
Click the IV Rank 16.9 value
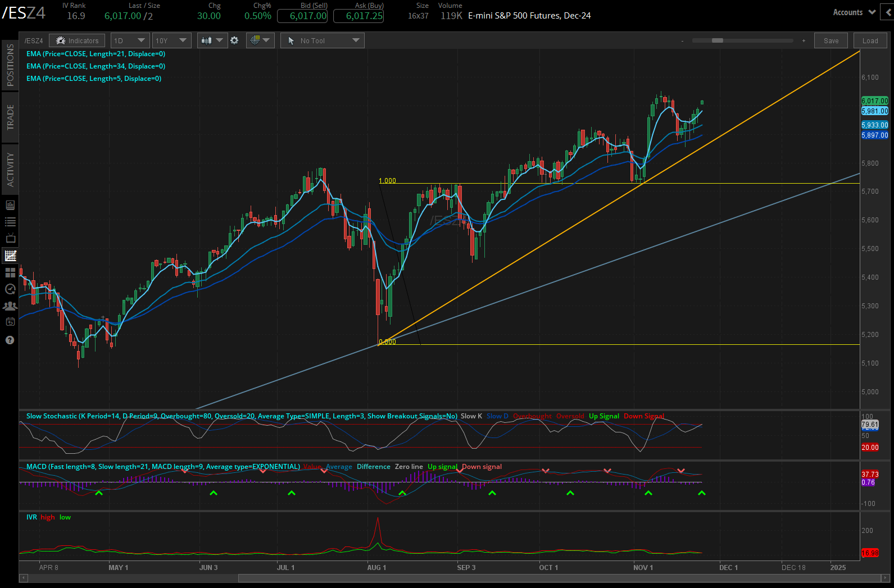[76, 16]
